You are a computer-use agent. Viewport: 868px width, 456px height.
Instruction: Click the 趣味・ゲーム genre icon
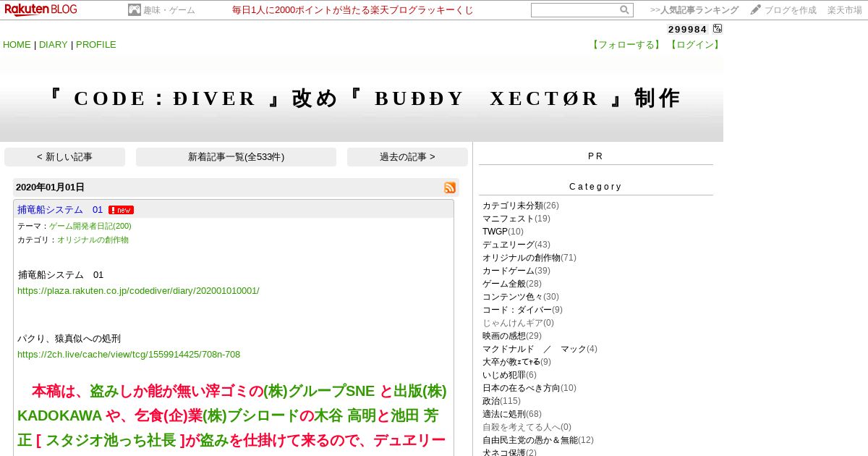tap(134, 10)
